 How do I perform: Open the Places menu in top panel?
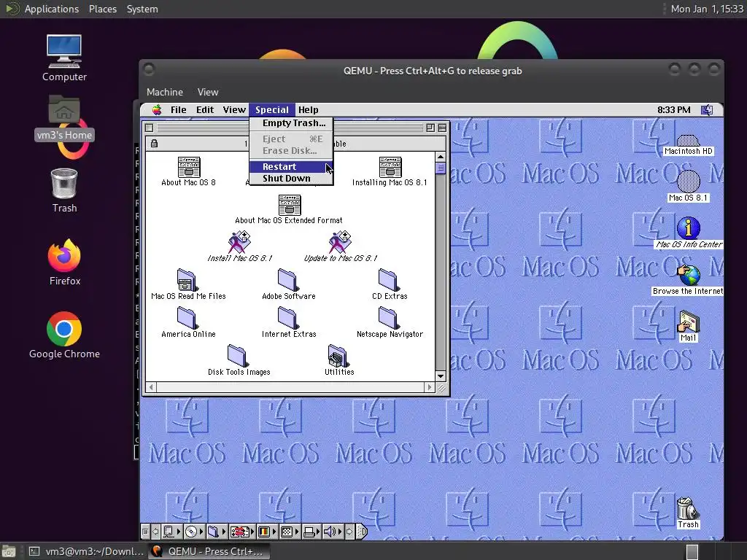pyautogui.click(x=102, y=9)
